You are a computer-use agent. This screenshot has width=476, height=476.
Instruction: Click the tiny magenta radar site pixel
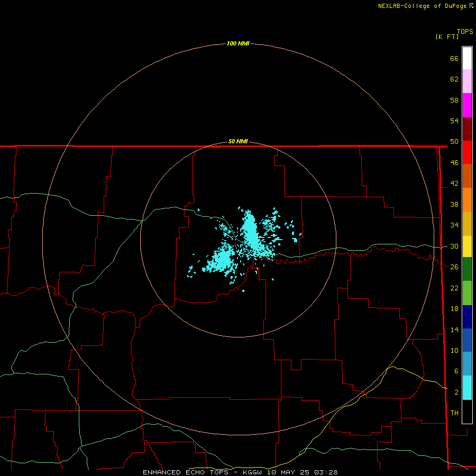point(235,244)
